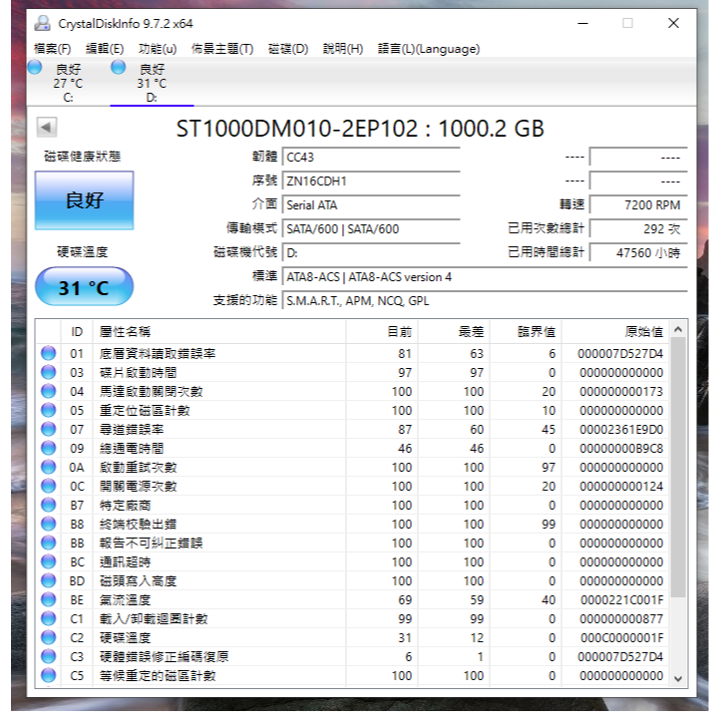This screenshot has height=728, width=728.
Task: Click the rotation rate field 7200 RPM
Action: pyautogui.click(x=638, y=205)
